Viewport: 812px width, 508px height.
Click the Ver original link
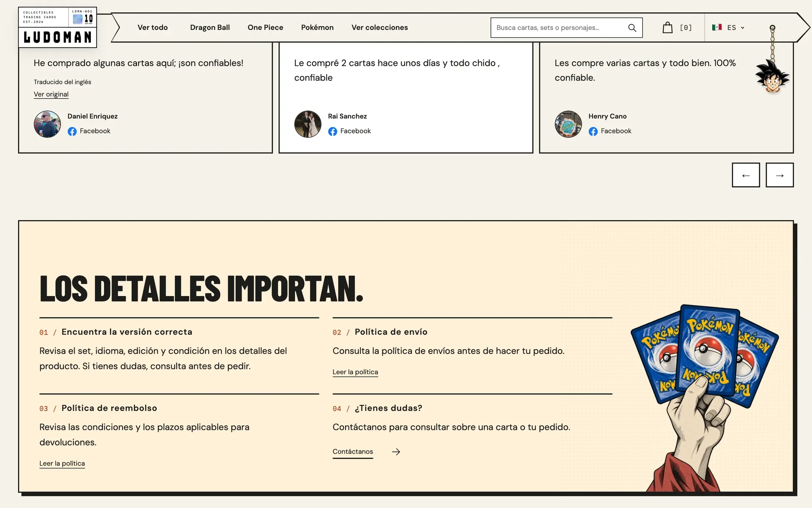[51, 94]
